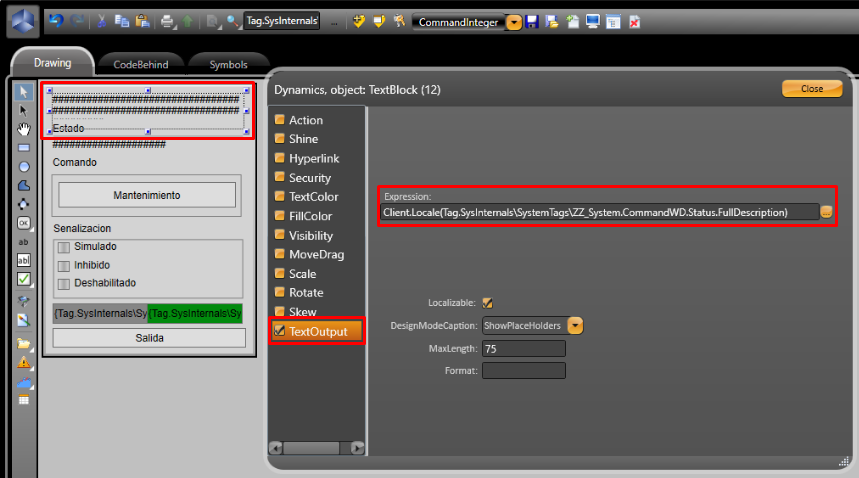Open expression browse ellipsis button
This screenshot has width=859, height=478.
tap(827, 212)
